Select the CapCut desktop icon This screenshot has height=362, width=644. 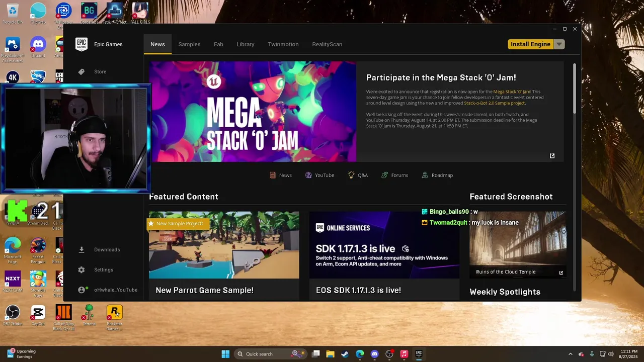(38, 315)
